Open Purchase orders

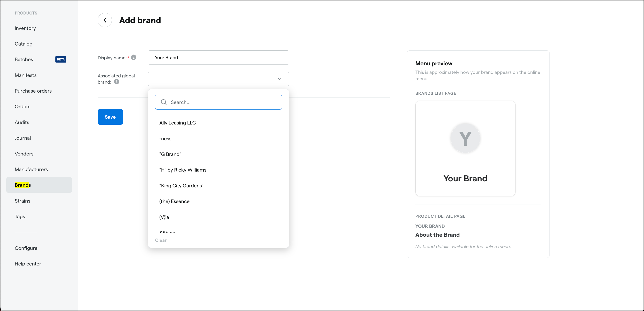[x=33, y=91]
